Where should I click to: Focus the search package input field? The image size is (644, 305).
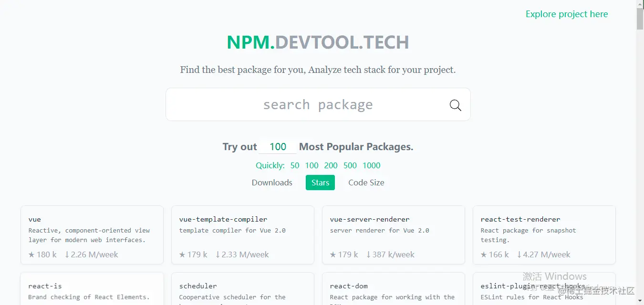click(x=305, y=105)
